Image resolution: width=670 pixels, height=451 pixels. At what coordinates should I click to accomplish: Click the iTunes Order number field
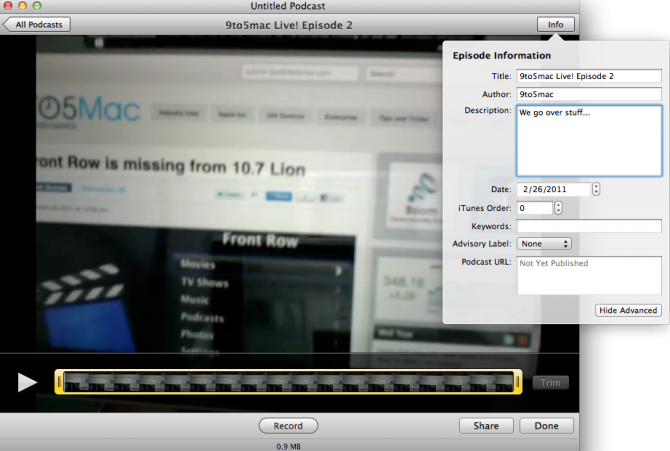(x=533, y=208)
